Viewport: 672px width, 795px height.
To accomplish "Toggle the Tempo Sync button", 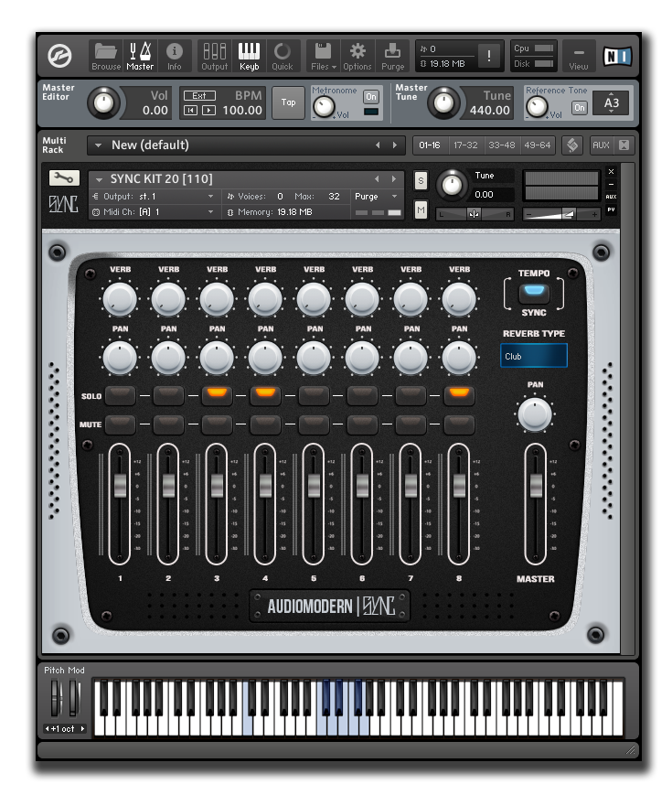I will [534, 292].
